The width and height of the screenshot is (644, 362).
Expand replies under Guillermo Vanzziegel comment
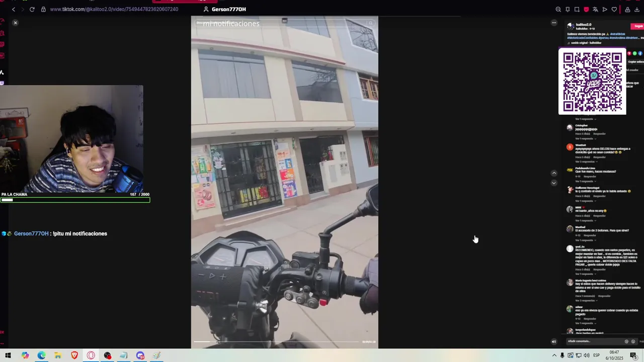(585, 201)
